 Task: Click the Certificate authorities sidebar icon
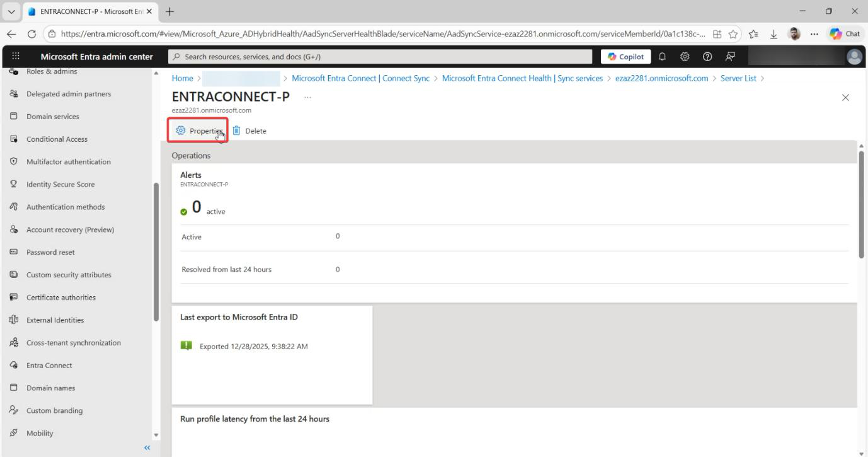(13, 298)
